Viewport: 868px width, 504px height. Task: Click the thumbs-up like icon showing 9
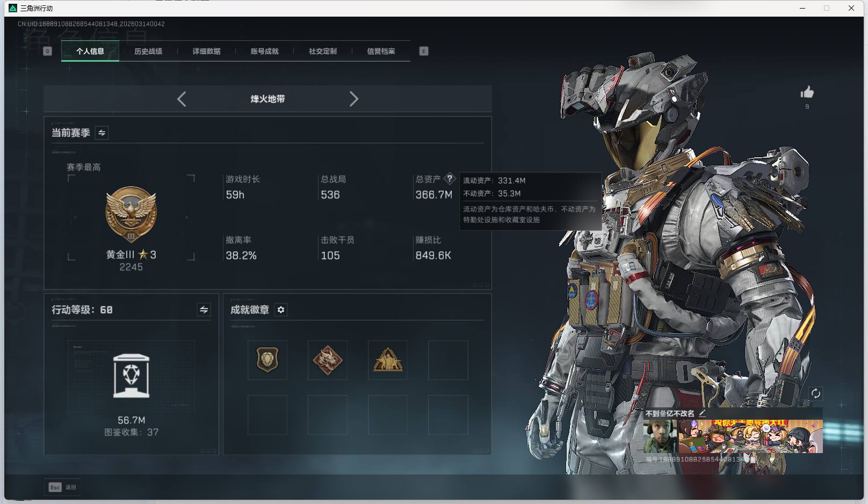[808, 92]
